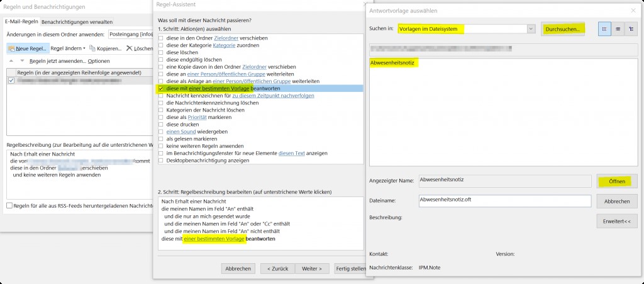This screenshot has height=284, width=644.
Task: Click Abbrechen in Regel-Assistent
Action: coord(238,268)
